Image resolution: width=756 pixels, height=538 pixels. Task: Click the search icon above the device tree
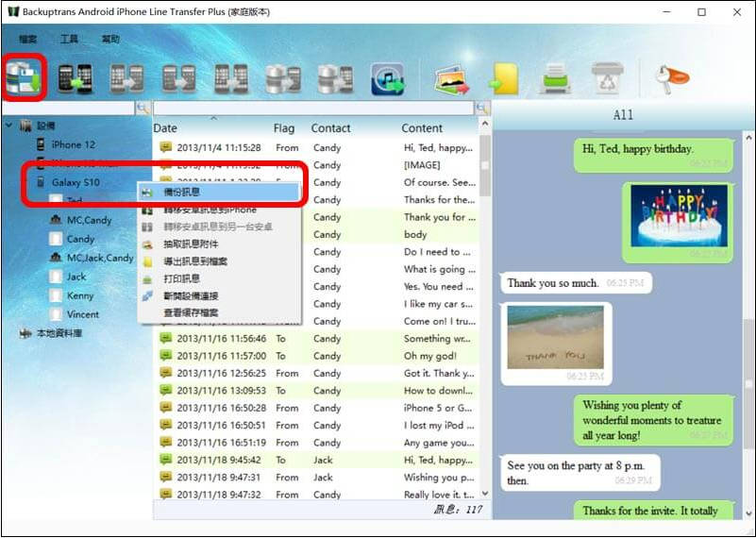(142, 108)
